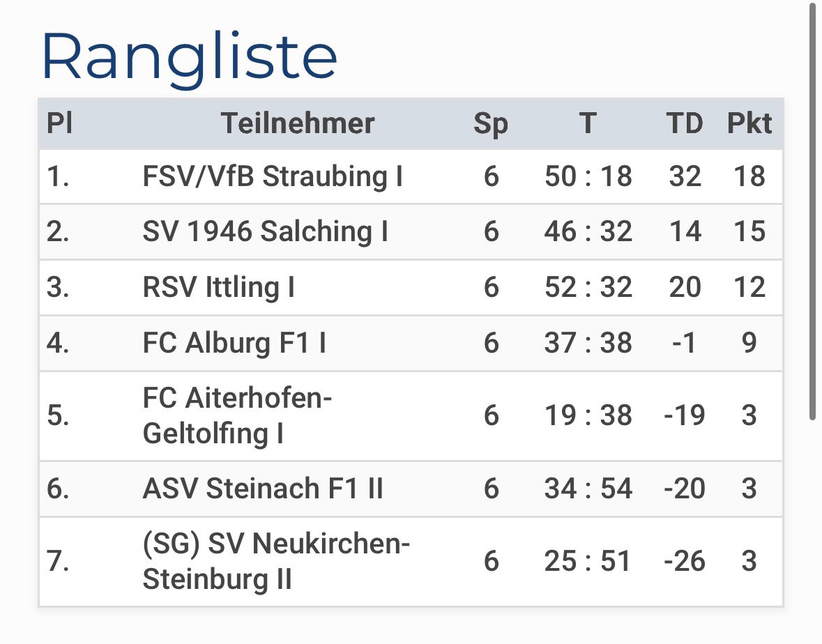Open FC Alburg F1 I entry
822x644 pixels.
pyautogui.click(x=234, y=343)
